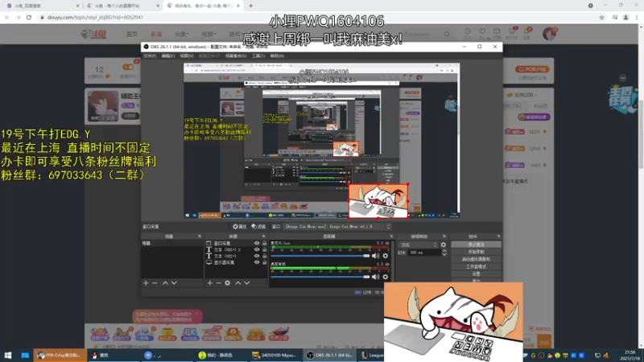Image resolution: width=644 pixels, height=362 pixels.
Task: Click the 工作室模式 studio mode button
Action: pyautogui.click(x=476, y=266)
